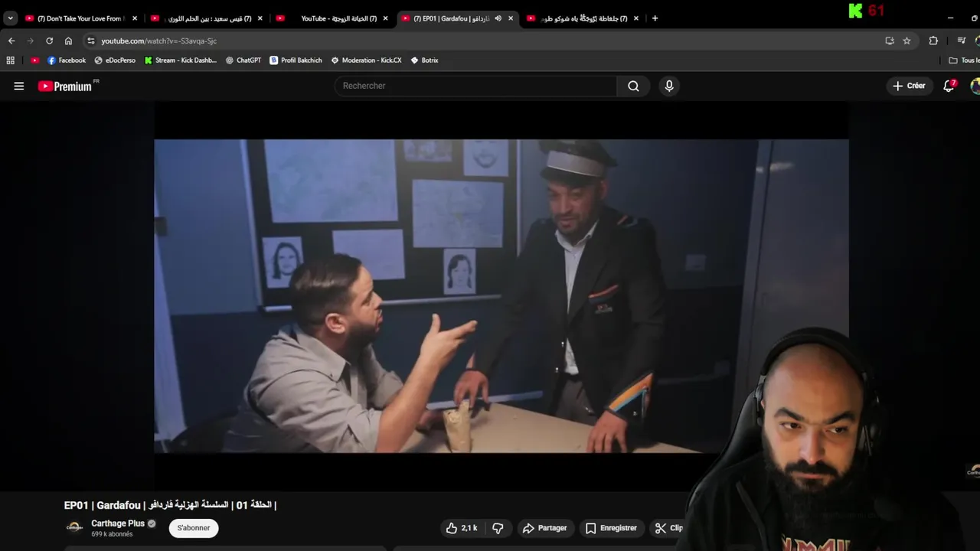The image size is (980, 551).
Task: Open the eDocPerso bookmark
Action: click(x=115, y=60)
